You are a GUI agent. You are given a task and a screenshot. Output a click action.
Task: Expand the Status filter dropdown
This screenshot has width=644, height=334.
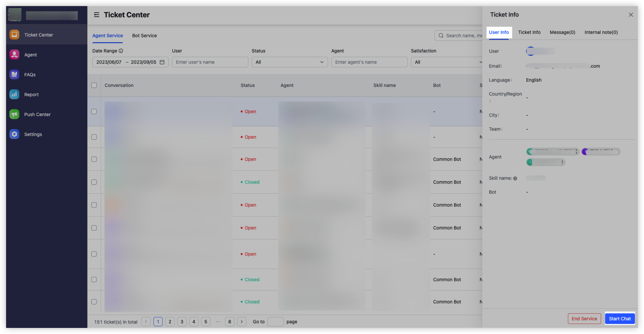(x=289, y=62)
